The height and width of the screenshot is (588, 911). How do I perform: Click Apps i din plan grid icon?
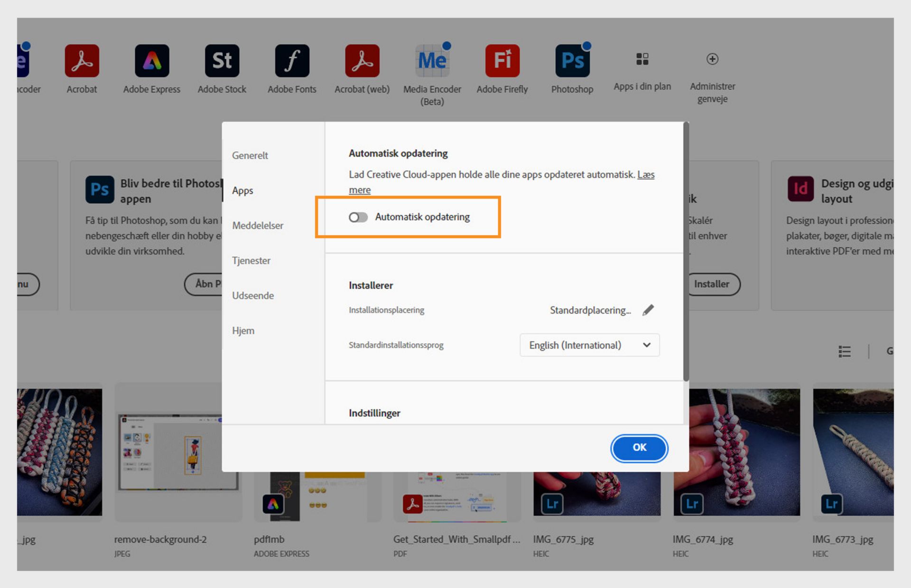pos(642,59)
